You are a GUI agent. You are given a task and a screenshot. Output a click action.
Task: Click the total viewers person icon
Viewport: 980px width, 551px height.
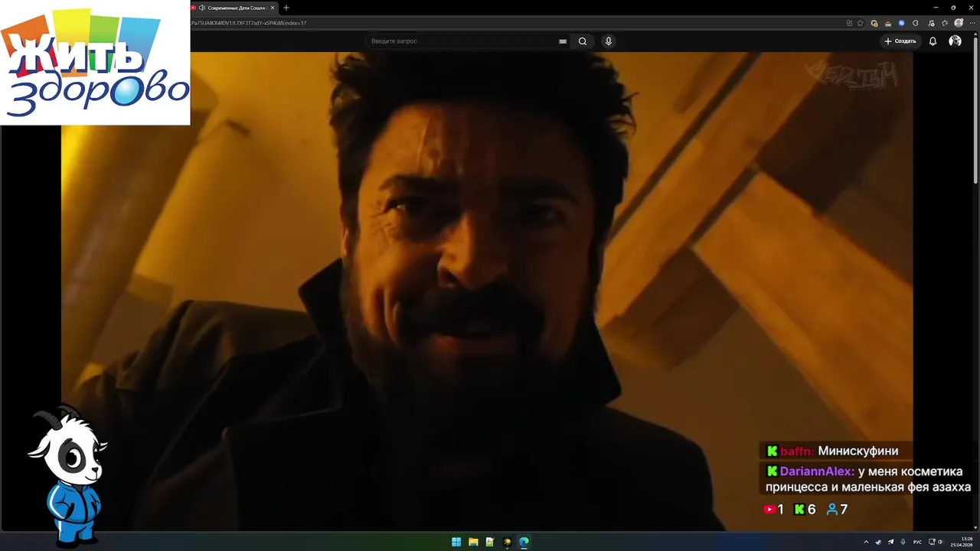832,510
